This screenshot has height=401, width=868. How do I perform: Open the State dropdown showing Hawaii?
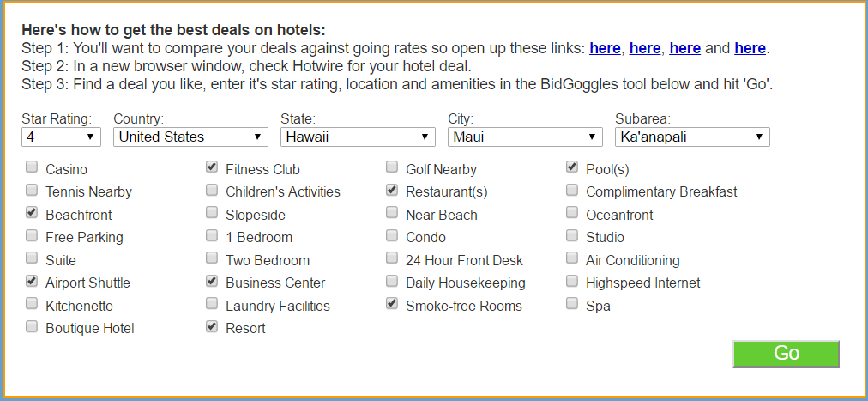pyautogui.click(x=358, y=137)
